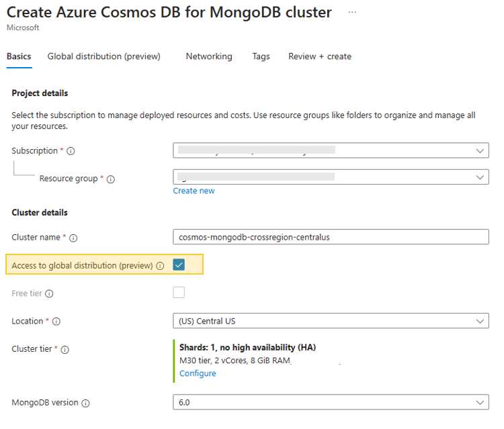Open the Review + create tab
This screenshot has width=504, height=429.
point(319,56)
